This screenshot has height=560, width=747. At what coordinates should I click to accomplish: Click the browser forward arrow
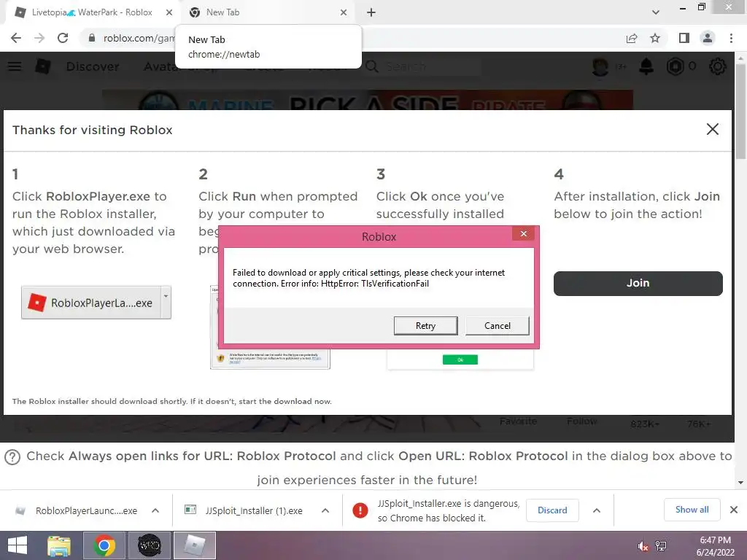39,38
